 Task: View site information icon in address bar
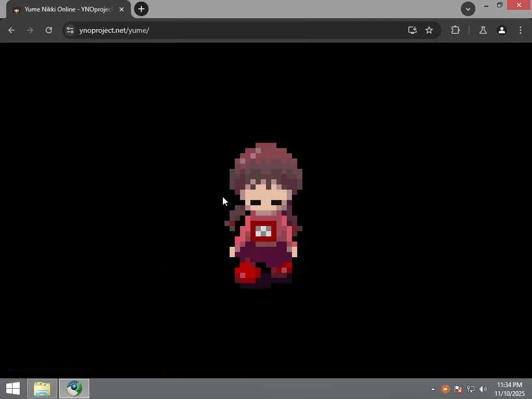point(70,30)
